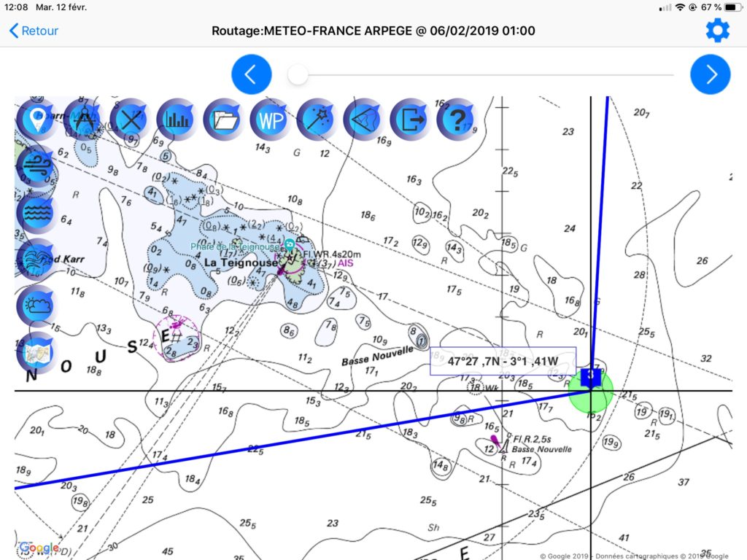Select the divider compass measuring tool
The height and width of the screenshot is (560, 747).
(x=85, y=119)
